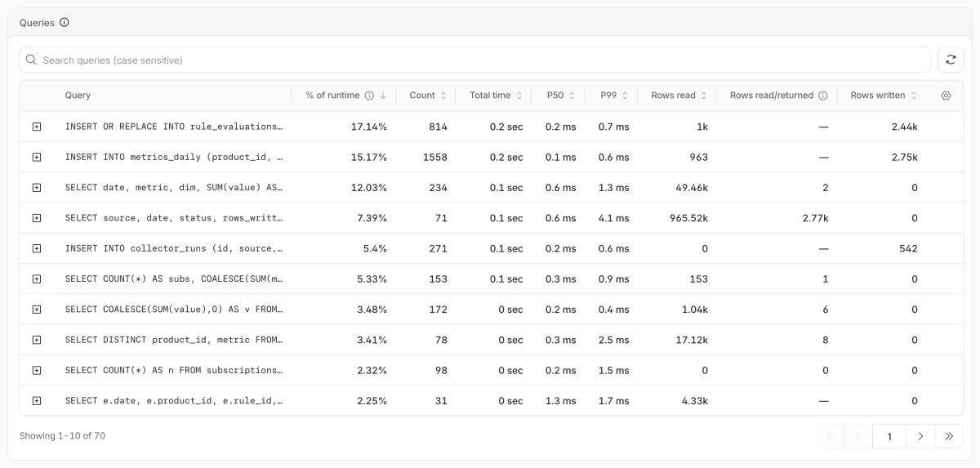980x468 pixels.
Task: Expand the SELECT e.date, e.product_id row
Action: pyautogui.click(x=36, y=401)
